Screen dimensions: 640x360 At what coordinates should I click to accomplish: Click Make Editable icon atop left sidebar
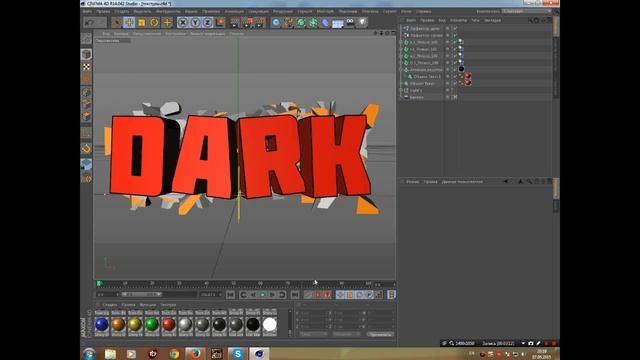tap(86, 39)
